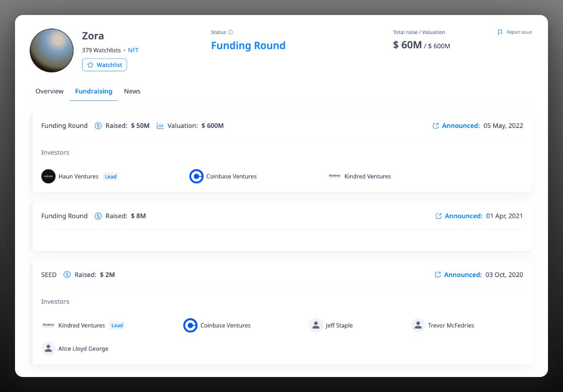Click Kindred Ventures logo in $50M round
This screenshot has height=392, width=563.
[x=335, y=176]
